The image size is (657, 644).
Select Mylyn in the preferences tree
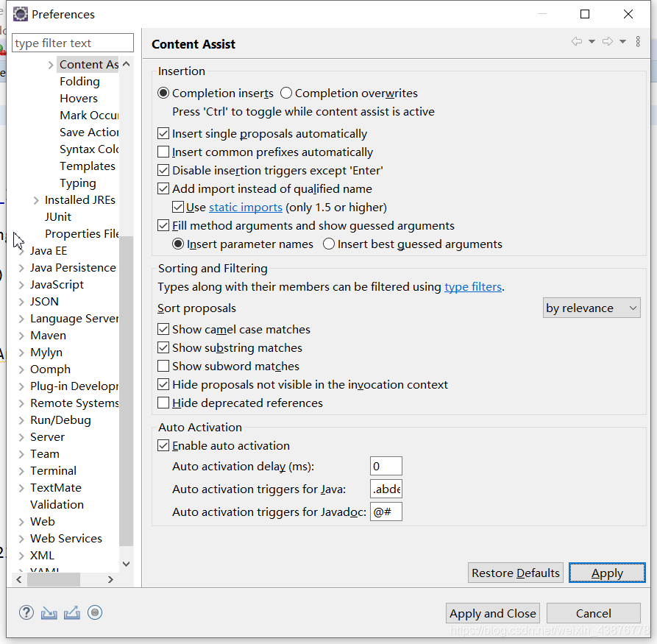46,353
